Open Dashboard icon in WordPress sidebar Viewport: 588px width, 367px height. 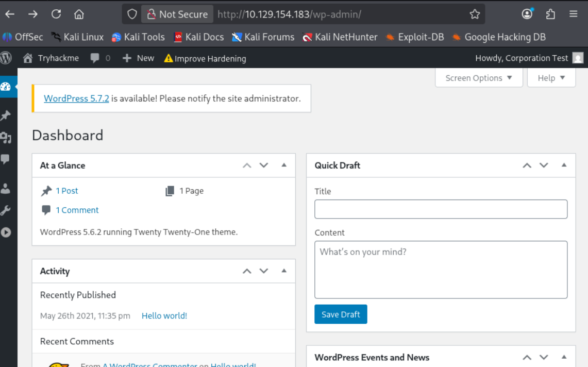coord(6,87)
